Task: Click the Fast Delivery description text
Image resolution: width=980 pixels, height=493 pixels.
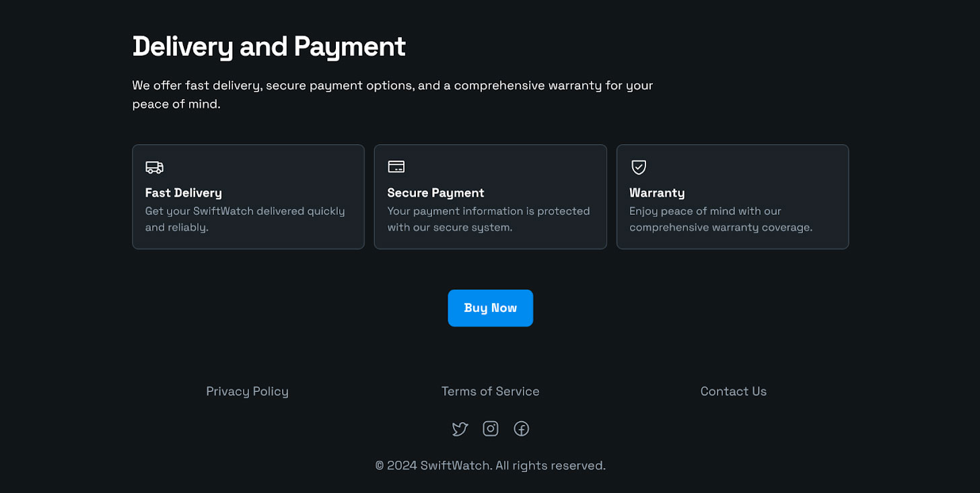Action: click(x=245, y=219)
